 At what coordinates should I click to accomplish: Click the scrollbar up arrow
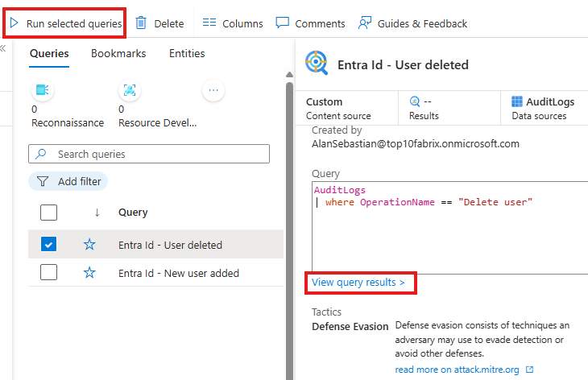tap(289, 75)
